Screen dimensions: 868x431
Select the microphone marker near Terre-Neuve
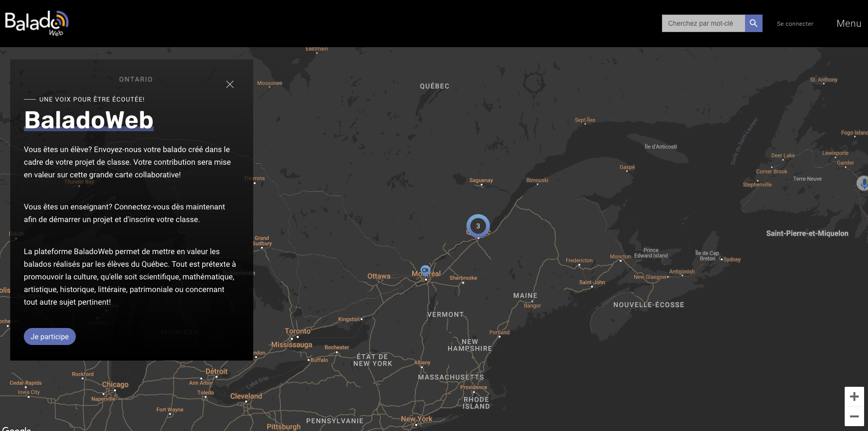[x=863, y=183]
